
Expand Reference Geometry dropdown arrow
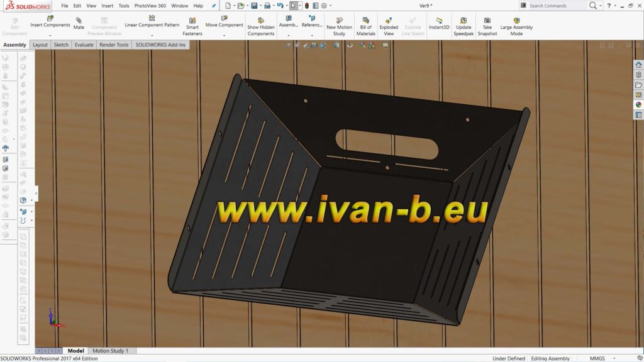312,36
